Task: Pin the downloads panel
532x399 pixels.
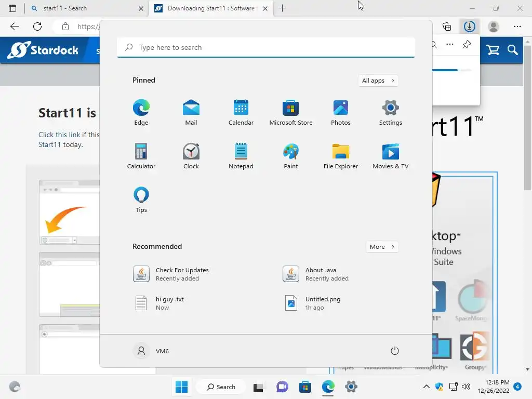Action: tap(467, 45)
